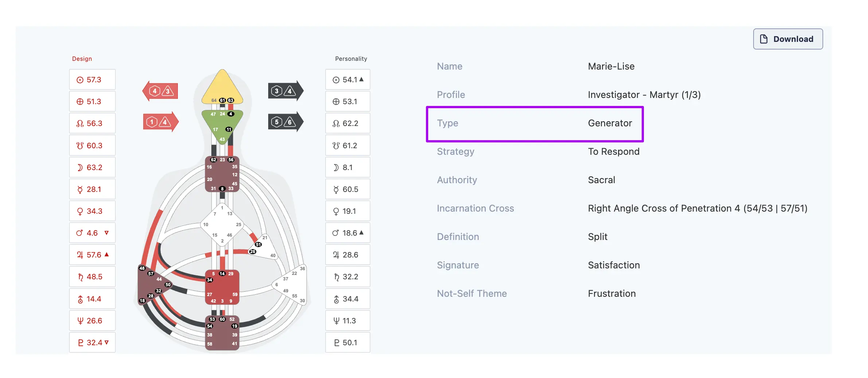Click the Personality Venus 19.1 entry
The width and height of the screenshot is (868, 378).
coord(347,211)
